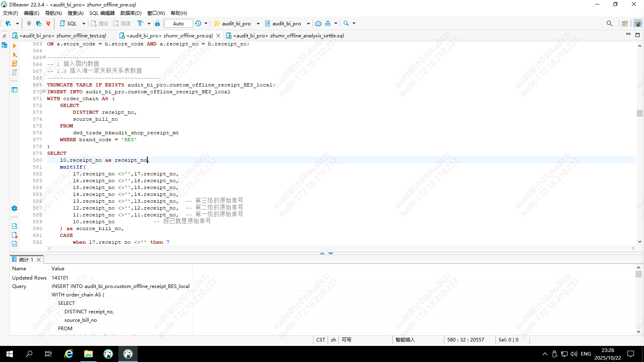Click the editor settings gear icon

[x=14, y=208]
